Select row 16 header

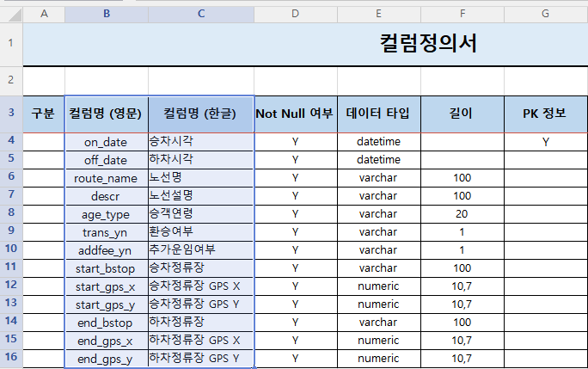11,358
